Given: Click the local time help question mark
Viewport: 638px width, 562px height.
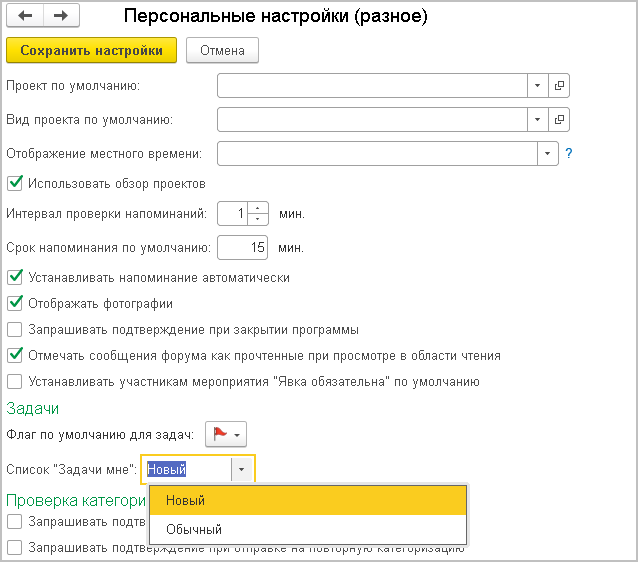Looking at the screenshot, I should (x=569, y=154).
